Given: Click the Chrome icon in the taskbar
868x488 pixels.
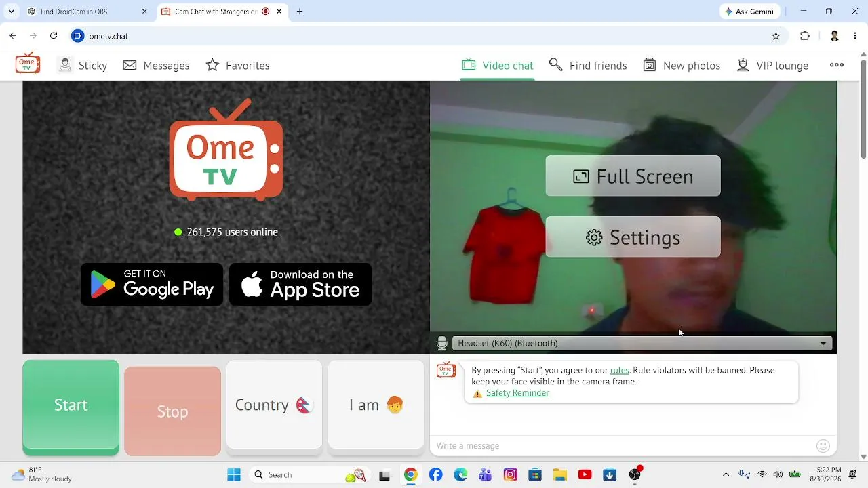Looking at the screenshot, I should (x=410, y=475).
